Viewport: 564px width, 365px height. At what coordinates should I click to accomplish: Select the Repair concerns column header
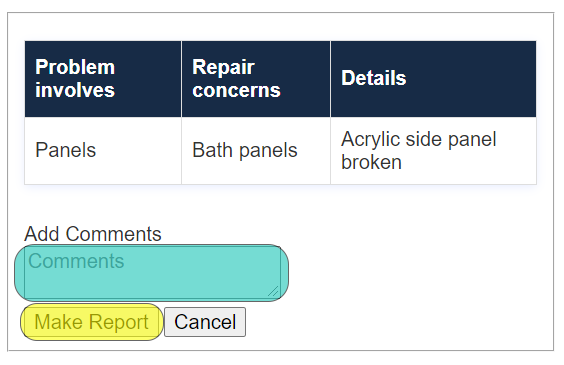tap(256, 79)
